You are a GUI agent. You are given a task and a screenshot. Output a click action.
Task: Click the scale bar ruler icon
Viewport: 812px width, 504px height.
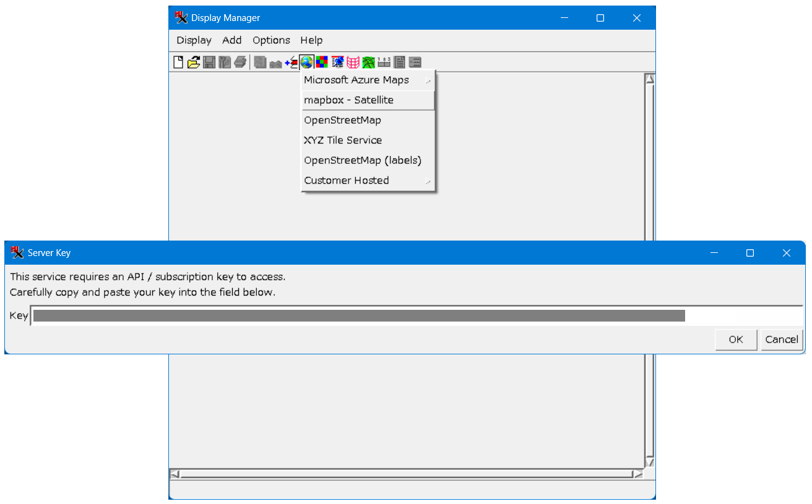[384, 62]
